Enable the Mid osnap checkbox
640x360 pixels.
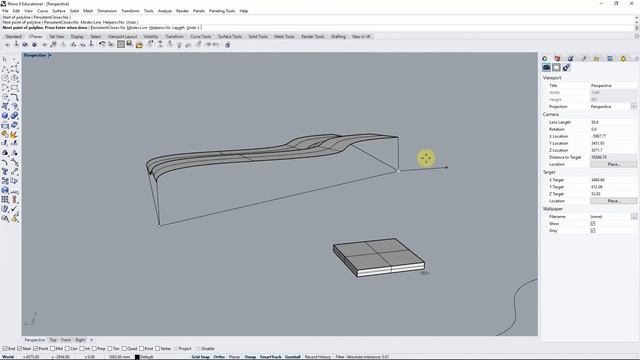pyautogui.click(x=52, y=349)
